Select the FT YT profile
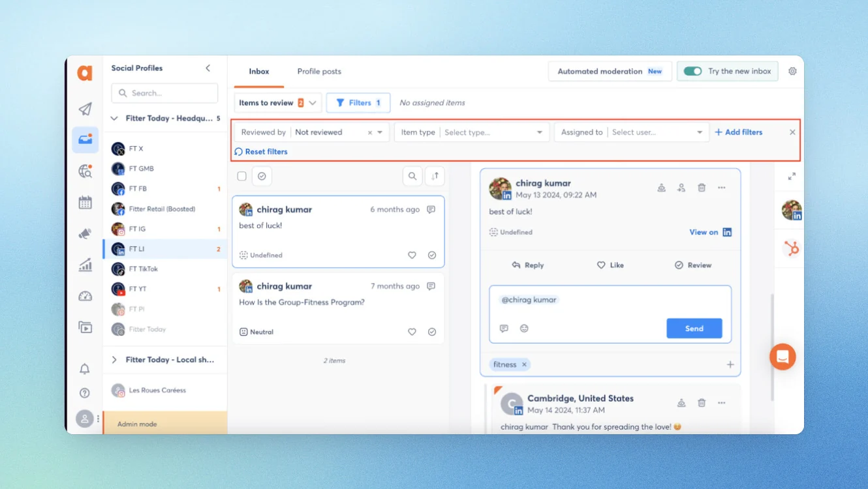Viewport: 868px width, 489px height. pos(165,289)
